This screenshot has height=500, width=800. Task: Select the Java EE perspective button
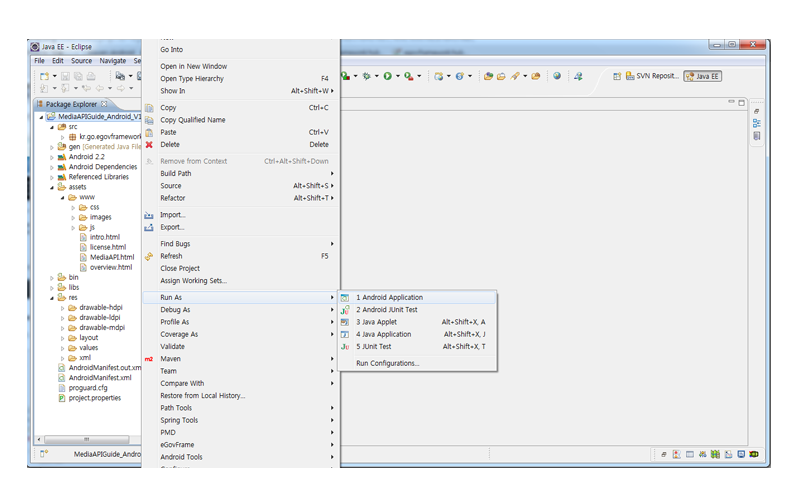coord(703,76)
